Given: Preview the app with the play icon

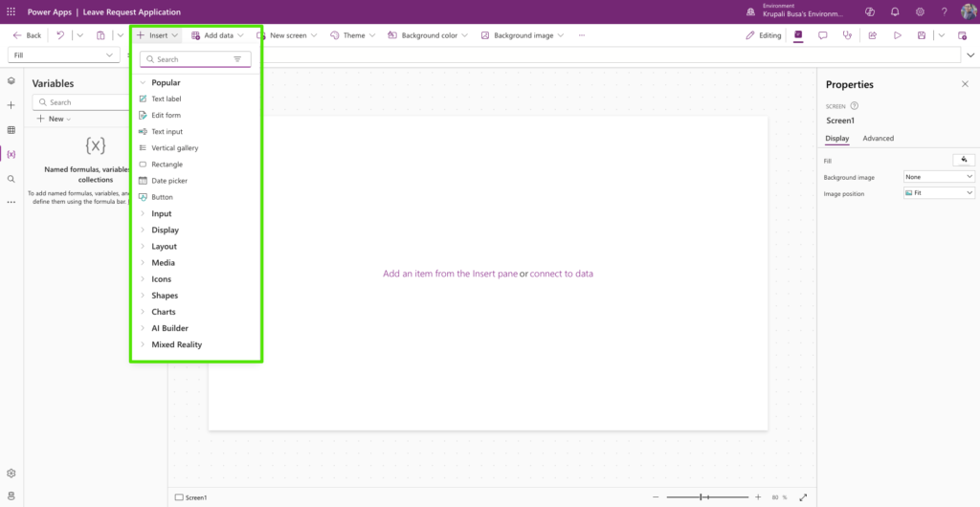Looking at the screenshot, I should pos(898,35).
